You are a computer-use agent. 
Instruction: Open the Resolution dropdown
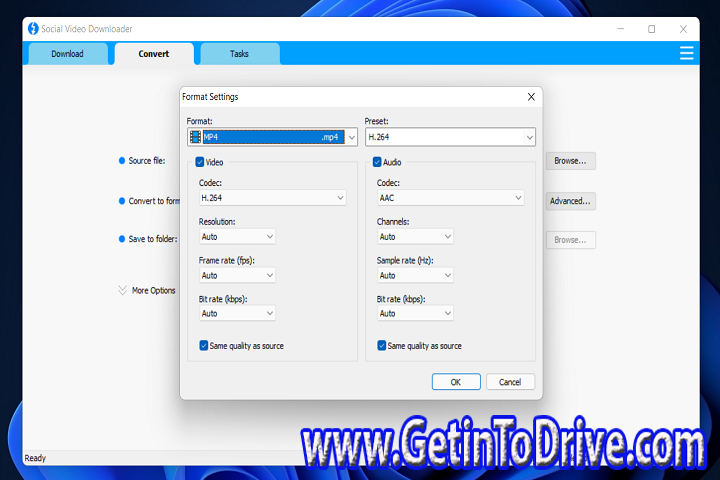tap(237, 237)
